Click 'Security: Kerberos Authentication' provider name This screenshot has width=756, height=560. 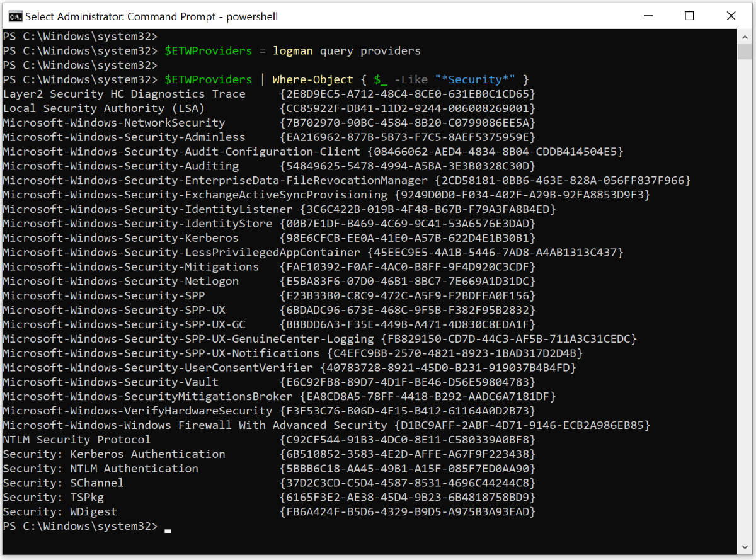(x=114, y=454)
